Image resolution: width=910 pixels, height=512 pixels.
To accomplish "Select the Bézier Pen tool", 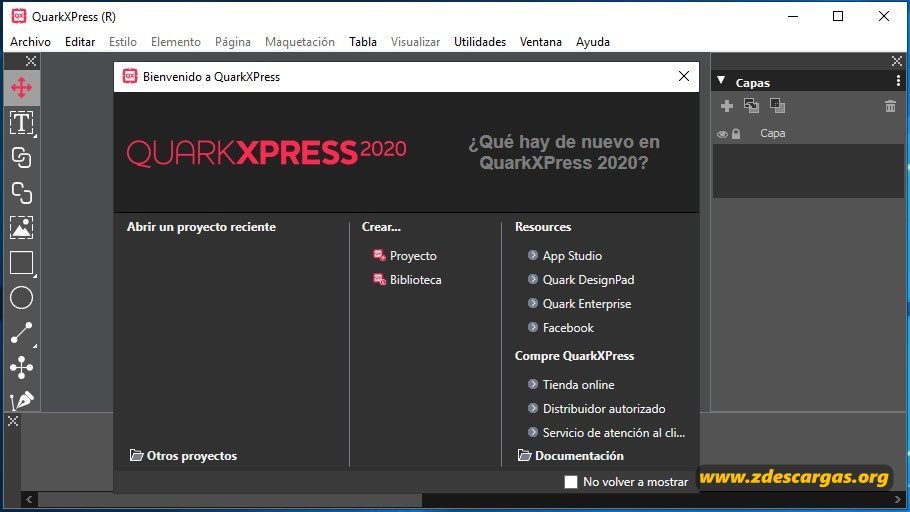I will point(21,400).
